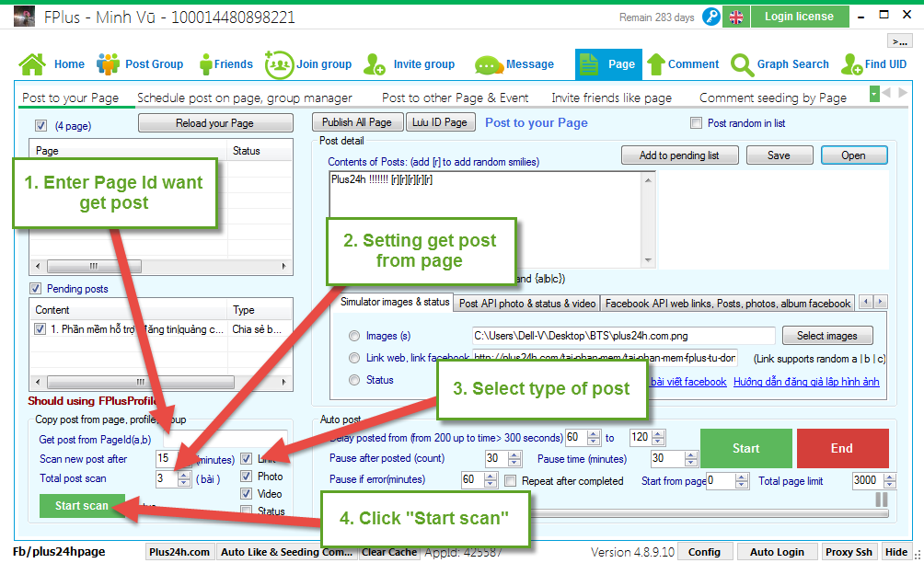This screenshot has height=563, width=924.
Task: Switch to 'Post to your Page' tab
Action: point(71,98)
